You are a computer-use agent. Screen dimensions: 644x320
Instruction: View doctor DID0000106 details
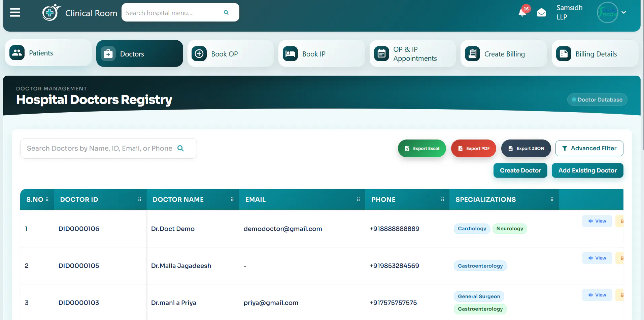pyautogui.click(x=597, y=221)
